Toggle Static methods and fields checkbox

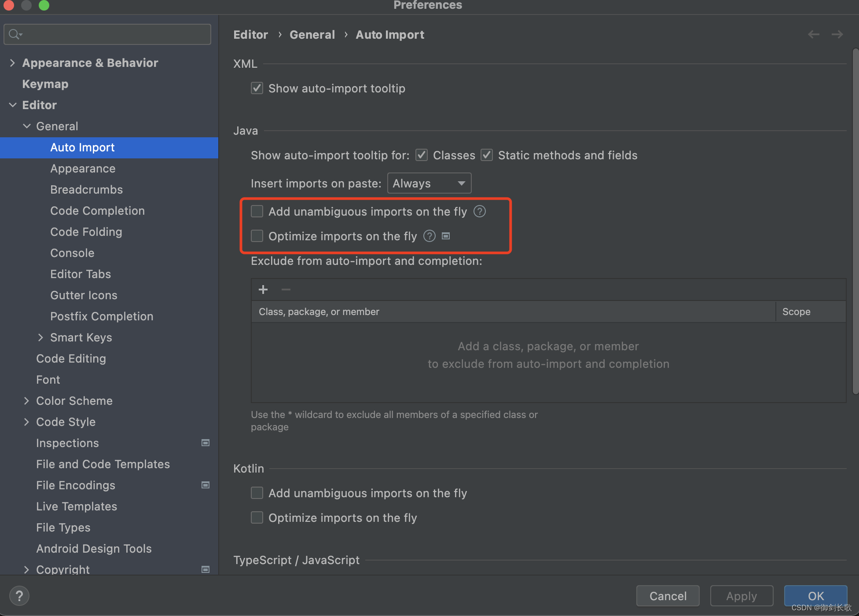487,155
